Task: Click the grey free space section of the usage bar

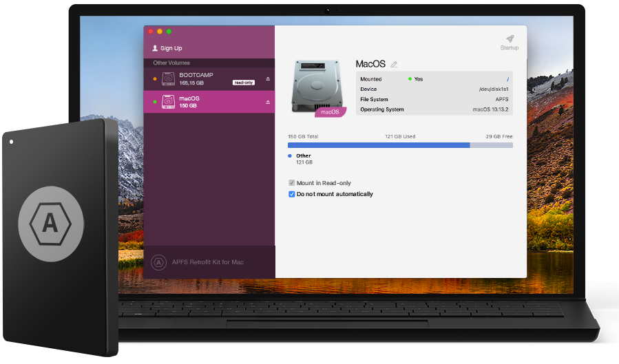Action: [492, 145]
